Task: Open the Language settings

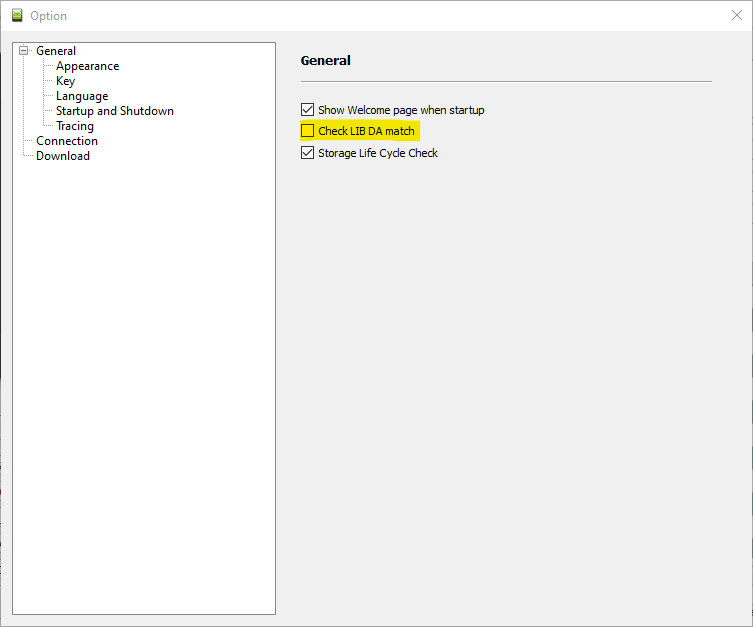Action: click(x=82, y=96)
